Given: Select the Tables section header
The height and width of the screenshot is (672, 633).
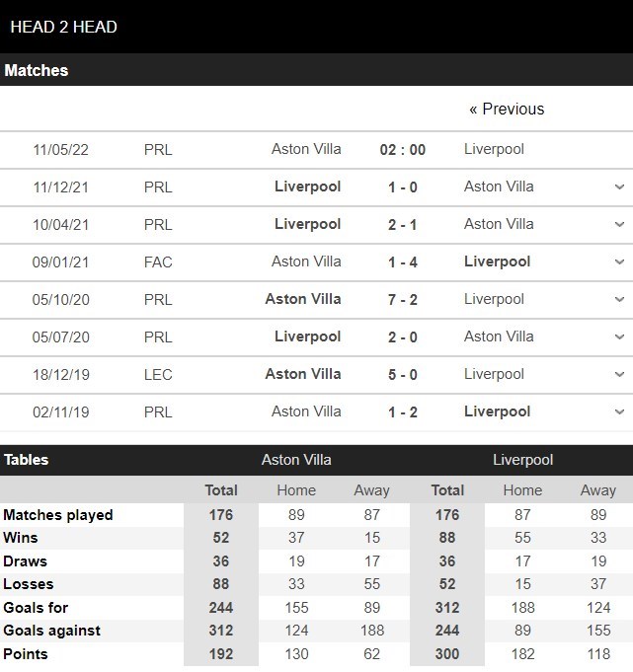Looking at the screenshot, I should pos(27,460).
